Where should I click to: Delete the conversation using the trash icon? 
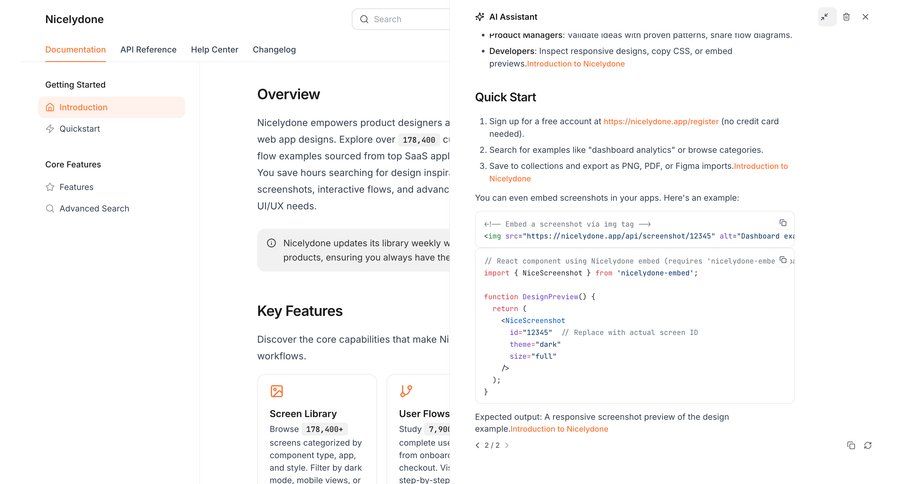click(846, 17)
